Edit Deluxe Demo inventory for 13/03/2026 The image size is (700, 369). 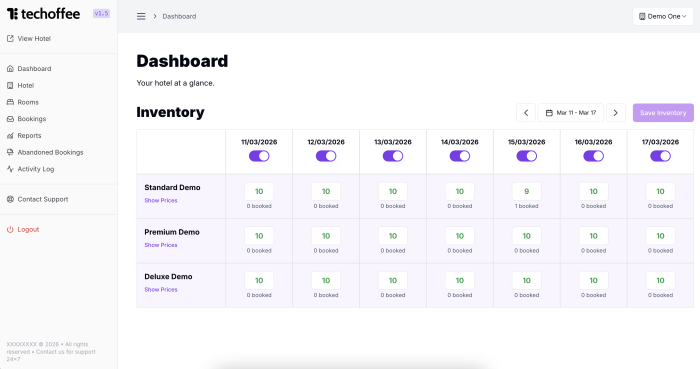(x=393, y=281)
